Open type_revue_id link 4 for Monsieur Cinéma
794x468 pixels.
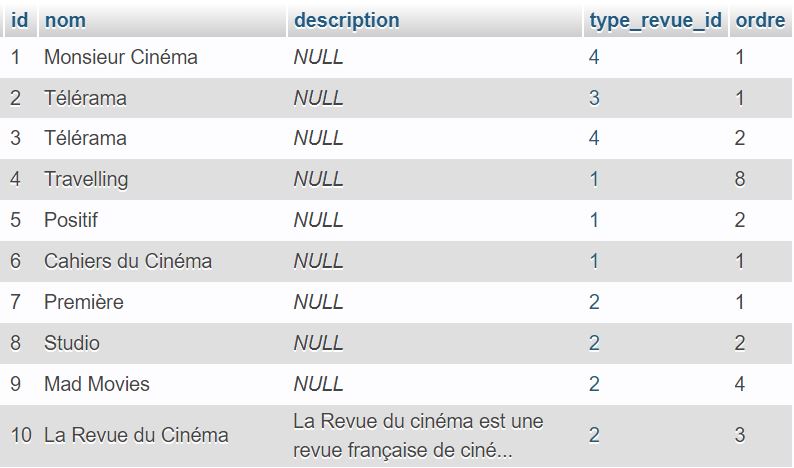click(x=594, y=57)
